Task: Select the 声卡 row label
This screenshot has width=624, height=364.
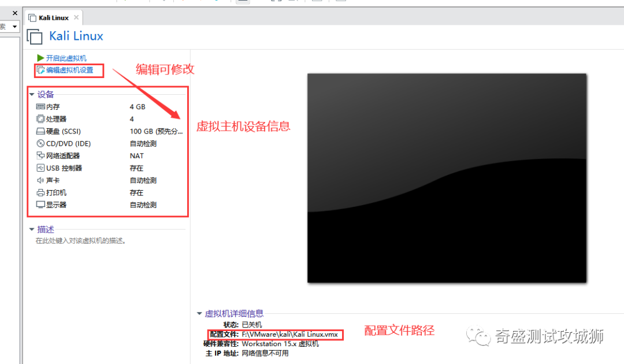Action: click(53, 180)
